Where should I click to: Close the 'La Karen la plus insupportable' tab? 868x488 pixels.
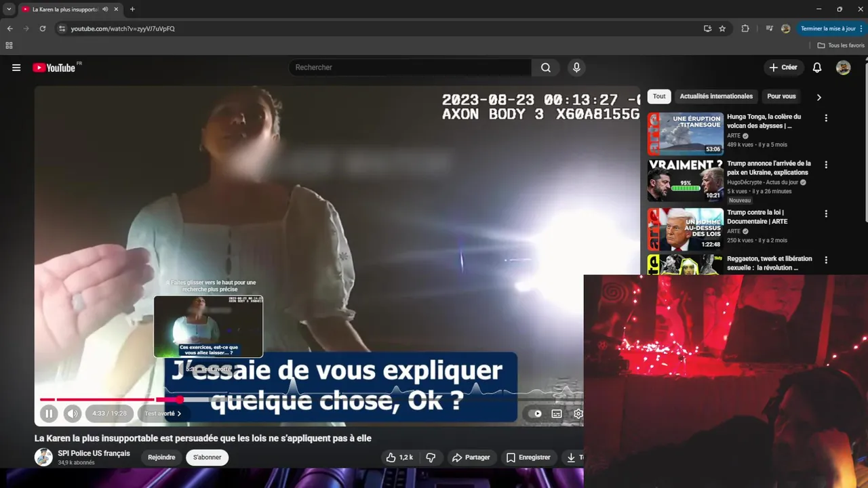[x=116, y=9]
